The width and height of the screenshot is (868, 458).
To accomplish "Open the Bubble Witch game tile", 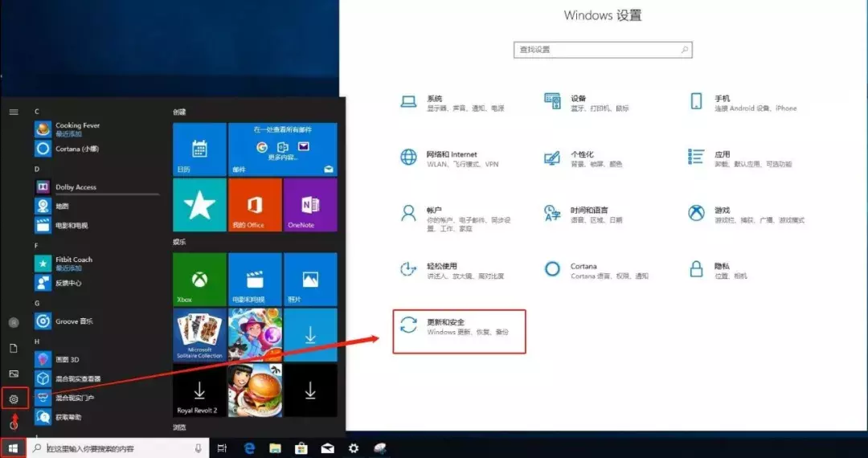I will (x=255, y=334).
